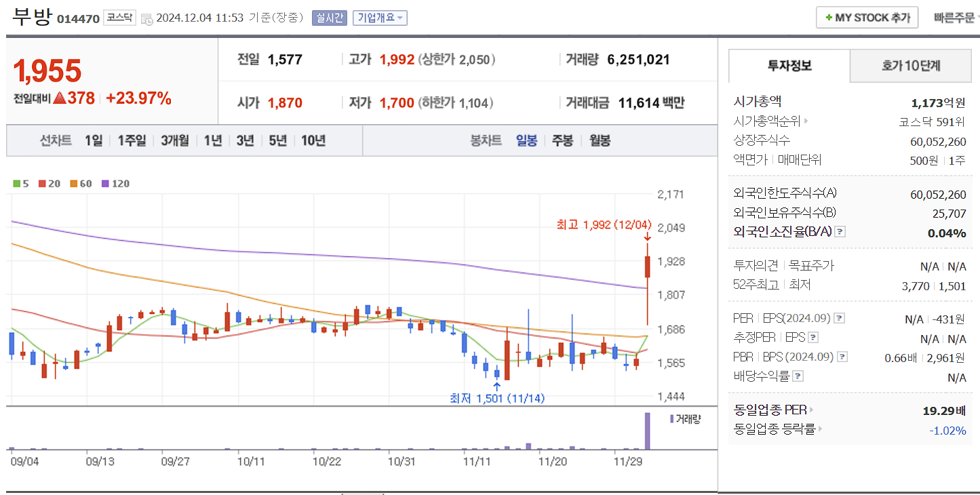Select the 주봉 candle chart
Viewport: 980px width, 495px height.
click(x=562, y=140)
